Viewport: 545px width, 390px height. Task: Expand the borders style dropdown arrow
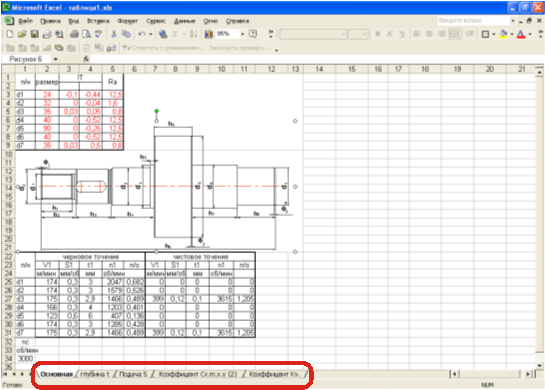coord(494,34)
